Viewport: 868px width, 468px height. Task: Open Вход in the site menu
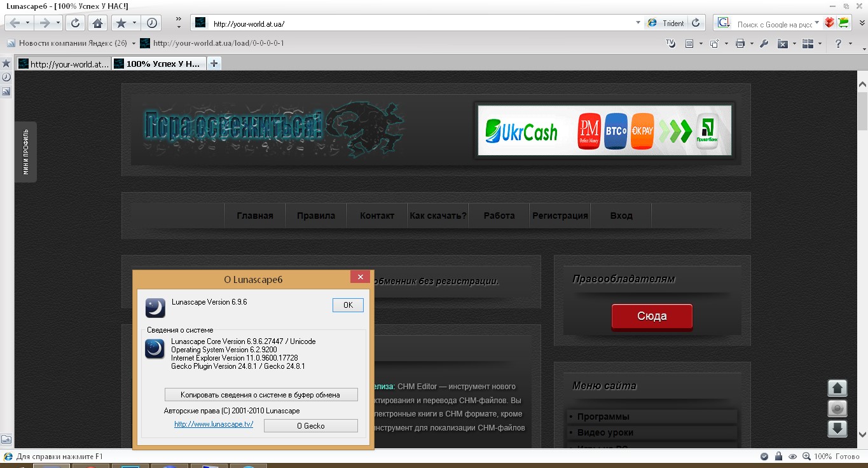pyautogui.click(x=621, y=216)
